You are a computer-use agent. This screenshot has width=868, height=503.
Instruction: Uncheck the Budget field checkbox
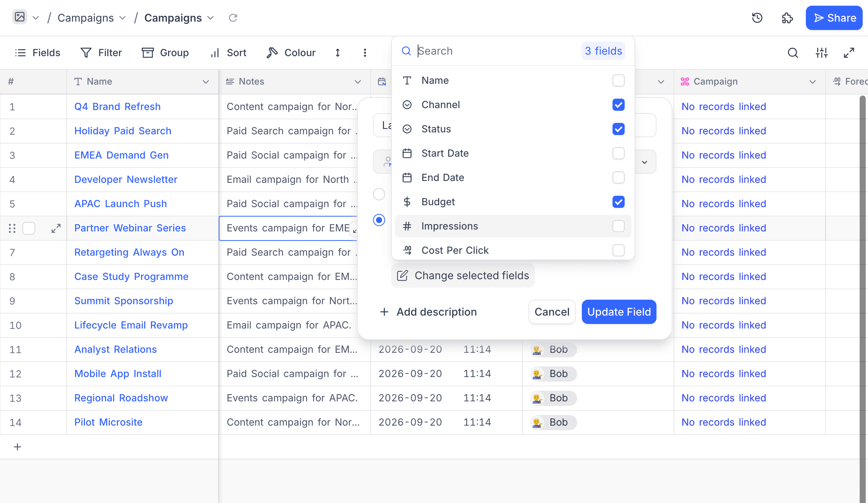[619, 202]
